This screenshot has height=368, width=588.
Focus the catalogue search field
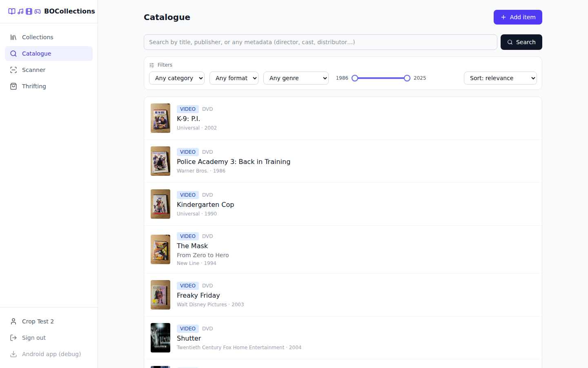[x=321, y=42]
